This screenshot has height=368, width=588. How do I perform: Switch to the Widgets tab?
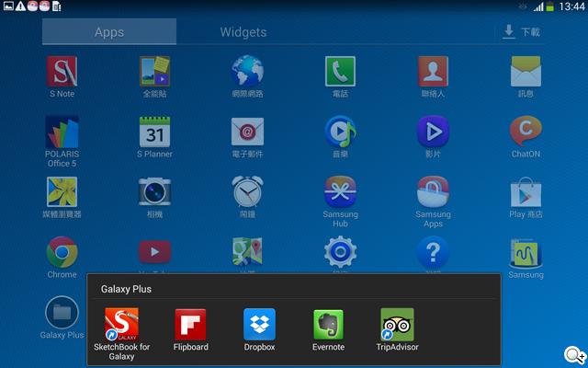[243, 32]
